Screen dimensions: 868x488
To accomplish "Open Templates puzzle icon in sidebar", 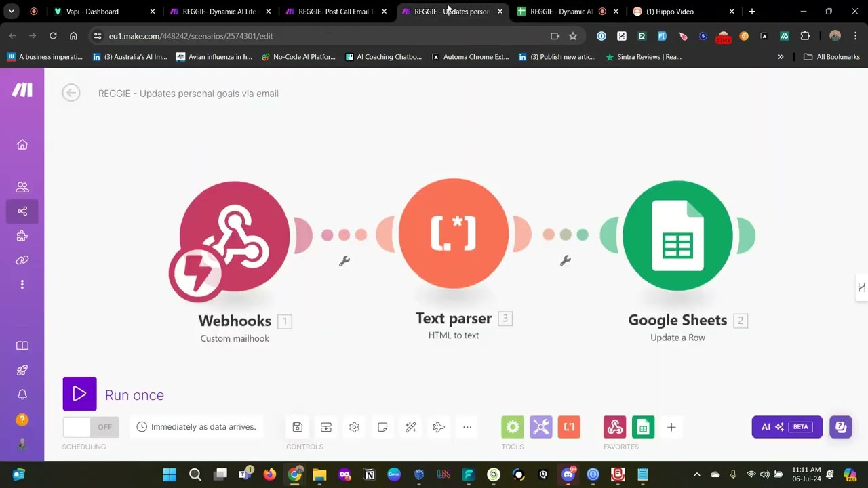I will pyautogui.click(x=22, y=236).
